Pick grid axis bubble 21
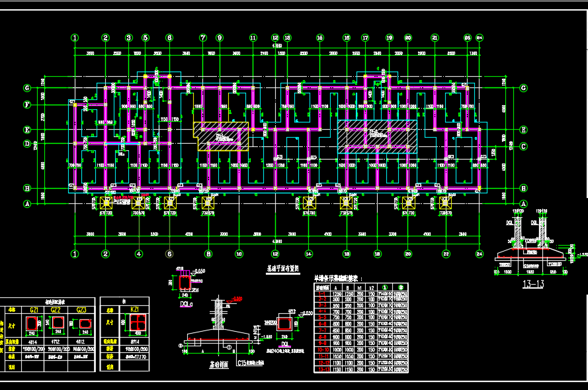 435,38
